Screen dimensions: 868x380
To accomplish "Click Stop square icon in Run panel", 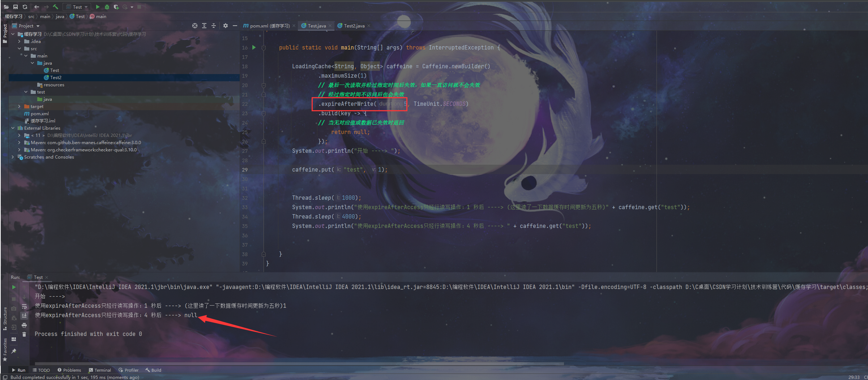I will tap(14, 299).
